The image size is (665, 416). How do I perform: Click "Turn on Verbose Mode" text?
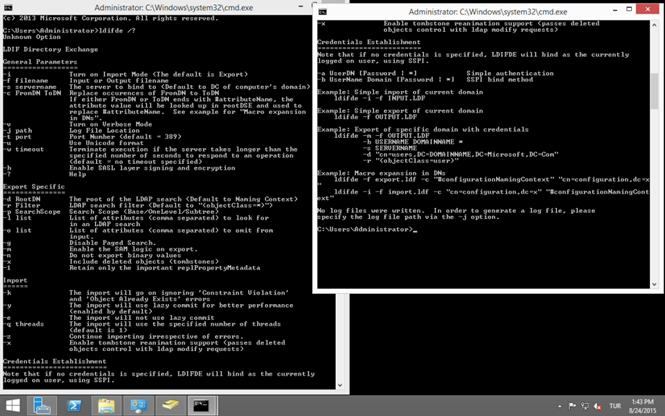[x=111, y=124]
